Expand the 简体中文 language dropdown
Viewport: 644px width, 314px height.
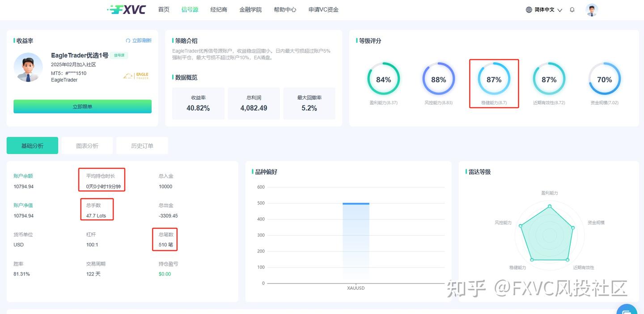548,9
